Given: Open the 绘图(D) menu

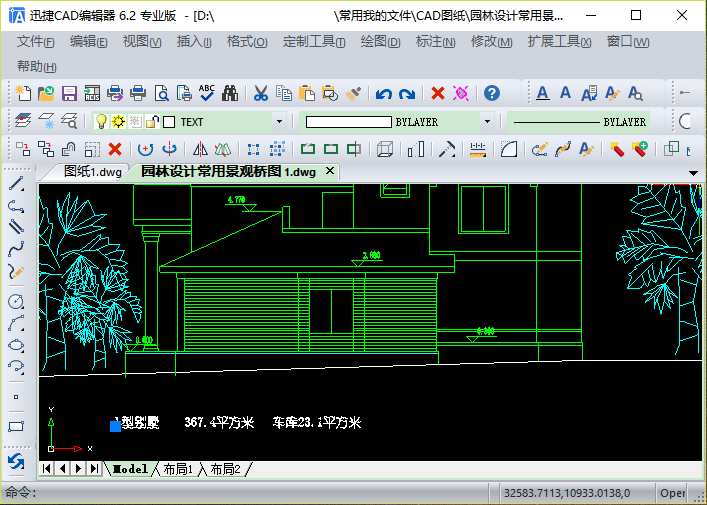Looking at the screenshot, I should 380,41.
